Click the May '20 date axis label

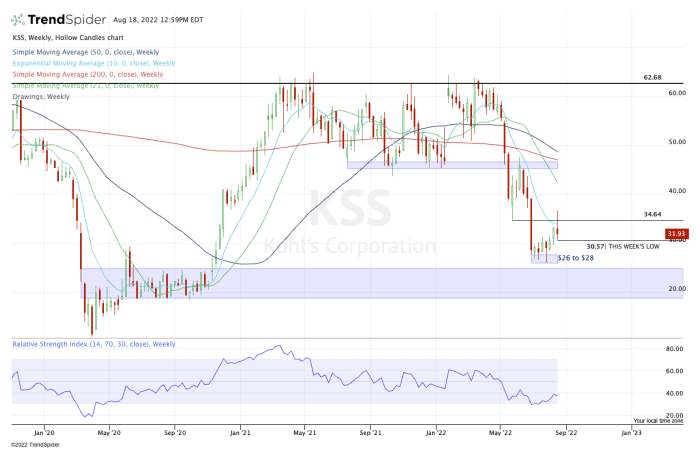click(x=109, y=433)
